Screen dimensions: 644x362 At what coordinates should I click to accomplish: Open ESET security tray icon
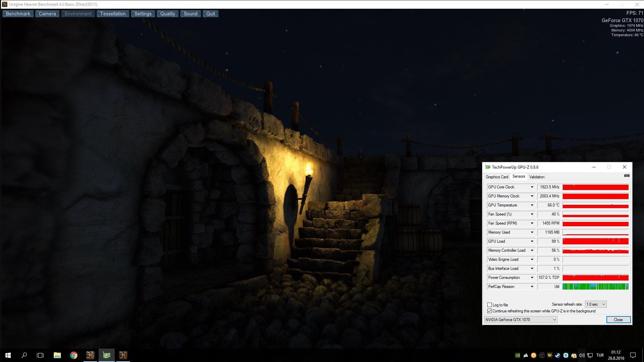click(566, 355)
